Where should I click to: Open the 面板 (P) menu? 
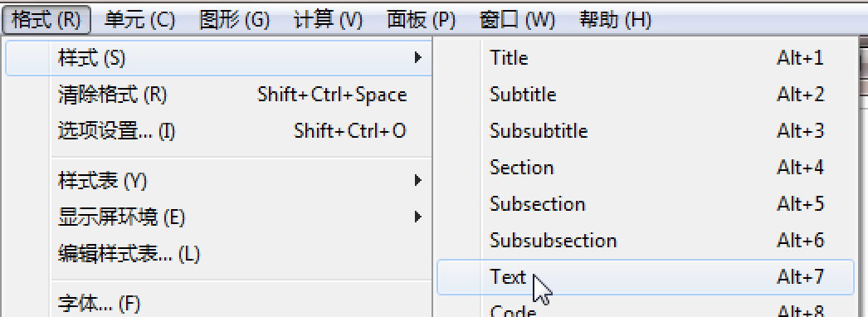[x=421, y=21]
